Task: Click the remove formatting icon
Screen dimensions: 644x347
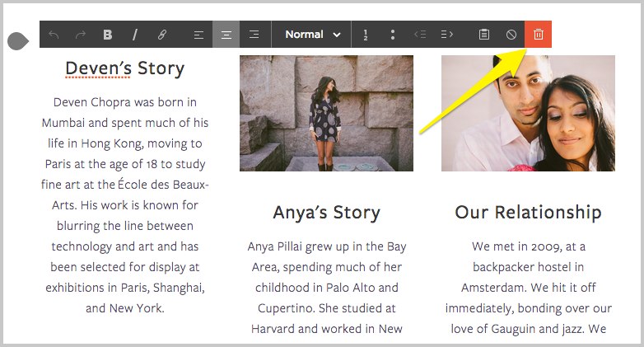Action: tap(511, 35)
